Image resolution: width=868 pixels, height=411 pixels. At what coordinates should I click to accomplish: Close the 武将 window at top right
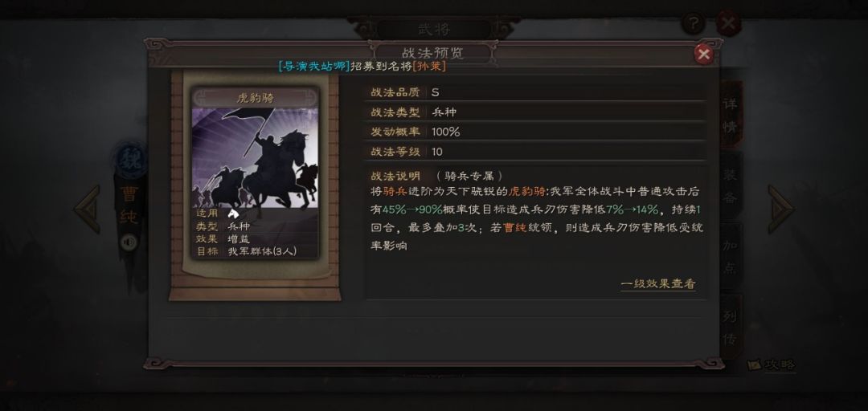[x=728, y=24]
